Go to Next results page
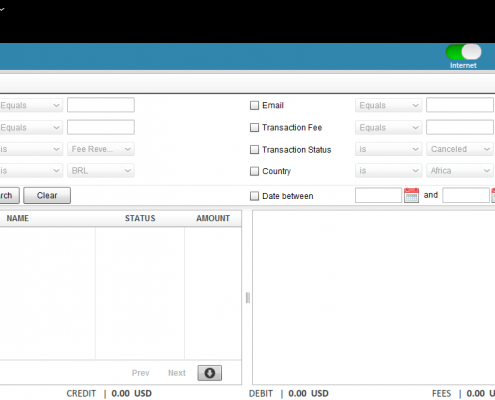495x400 pixels. click(x=177, y=373)
